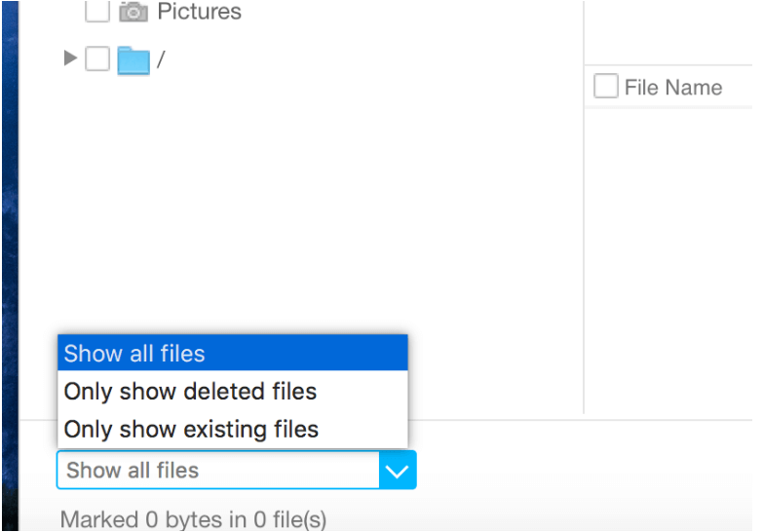Click the blue desktop wallpaper strip
Image resolution: width=763 pixels, height=532 pixels.
(10, 265)
